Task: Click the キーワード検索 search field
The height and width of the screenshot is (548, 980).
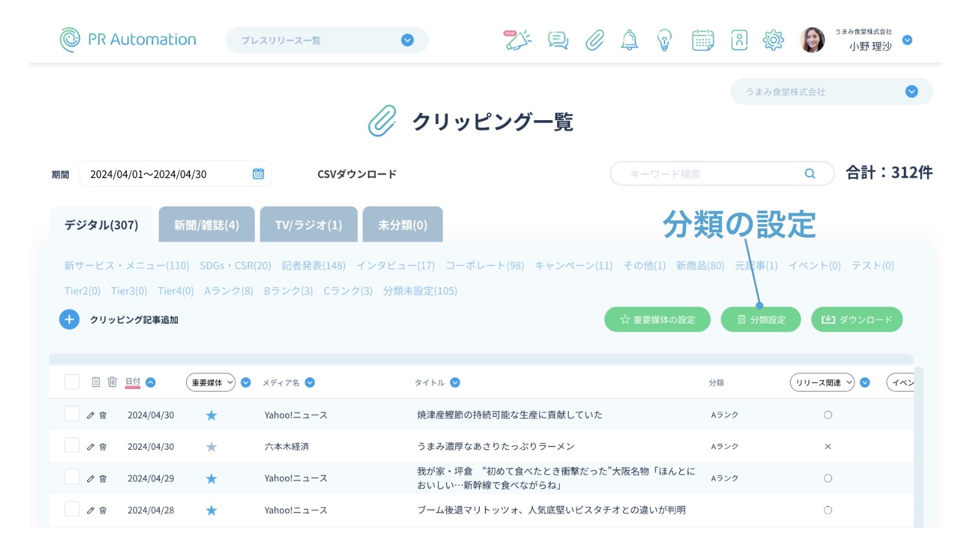Action: click(x=711, y=174)
